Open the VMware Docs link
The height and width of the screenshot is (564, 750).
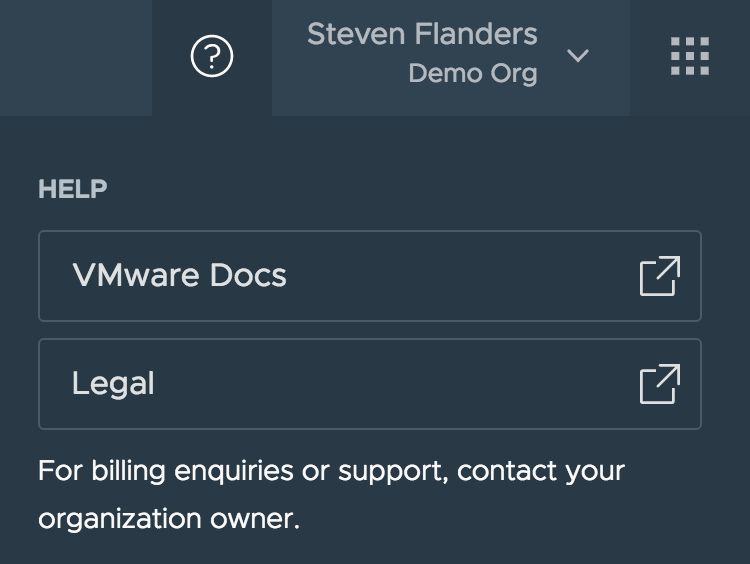click(180, 276)
